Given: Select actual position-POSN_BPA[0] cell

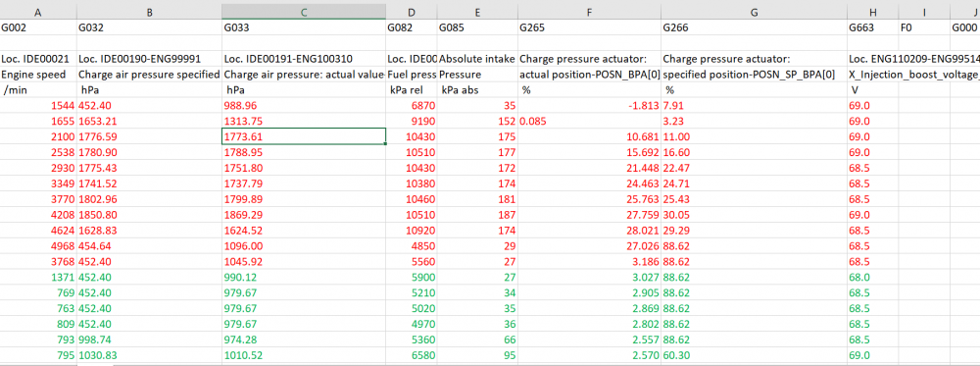Looking at the screenshot, I should tap(589, 75).
